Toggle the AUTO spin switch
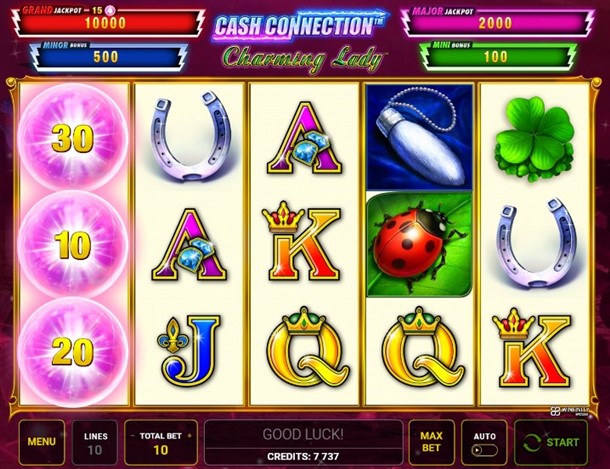The height and width of the screenshot is (469, 610). [x=484, y=450]
